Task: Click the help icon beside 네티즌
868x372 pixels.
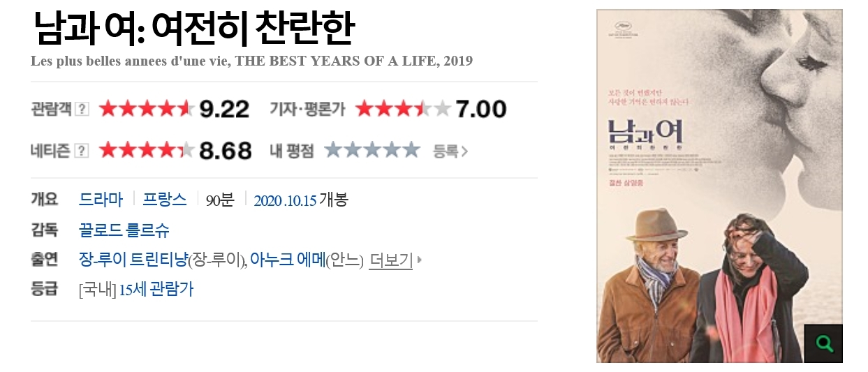Action: click(x=82, y=150)
